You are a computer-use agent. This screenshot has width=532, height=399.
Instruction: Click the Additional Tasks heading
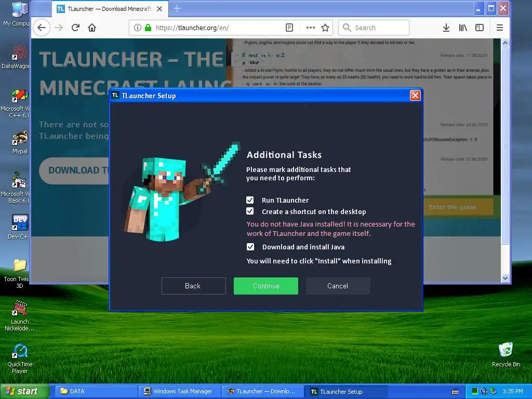[284, 155]
